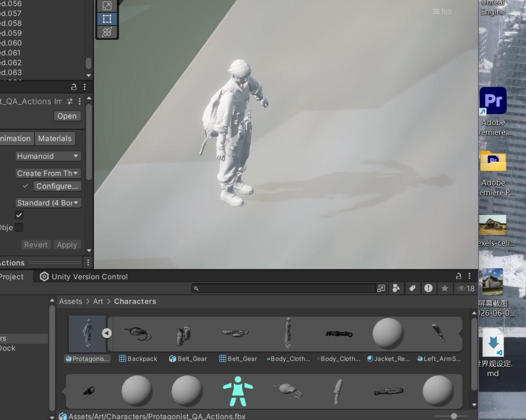Lock the Project window
The height and width of the screenshot is (420, 526).
click(x=459, y=276)
